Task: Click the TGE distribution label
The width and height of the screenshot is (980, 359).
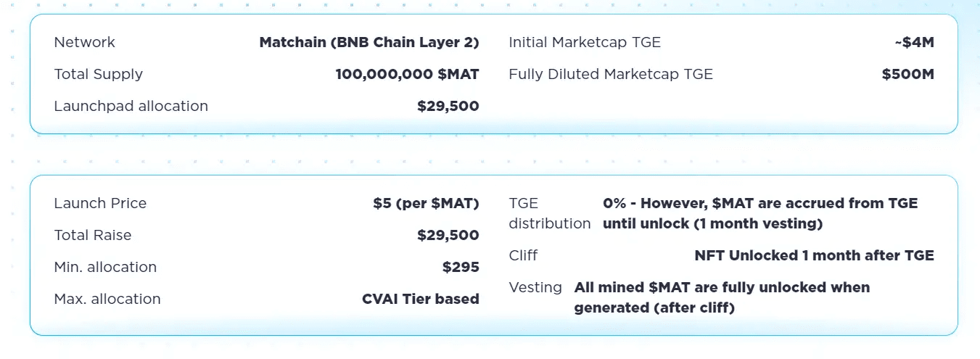Action: coord(550,213)
